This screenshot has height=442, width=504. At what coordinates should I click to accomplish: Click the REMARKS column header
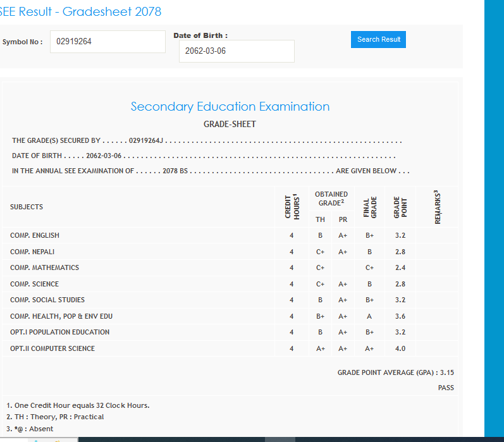438,207
